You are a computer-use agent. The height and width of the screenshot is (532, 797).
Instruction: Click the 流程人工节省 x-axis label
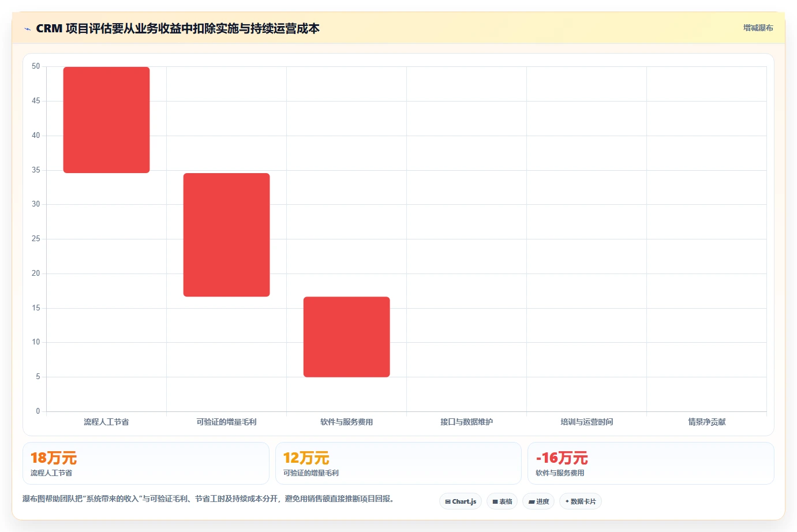pyautogui.click(x=106, y=422)
